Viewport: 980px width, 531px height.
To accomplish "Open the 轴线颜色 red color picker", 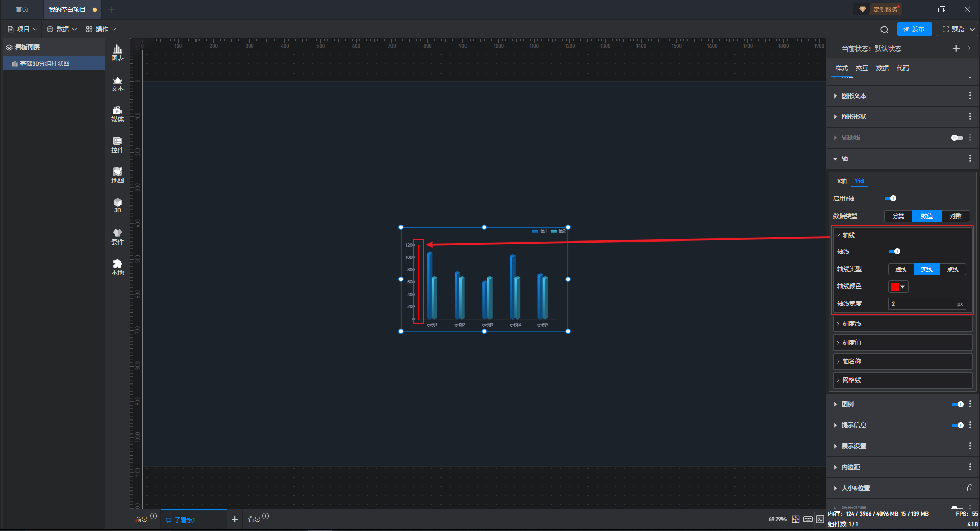I will (898, 287).
